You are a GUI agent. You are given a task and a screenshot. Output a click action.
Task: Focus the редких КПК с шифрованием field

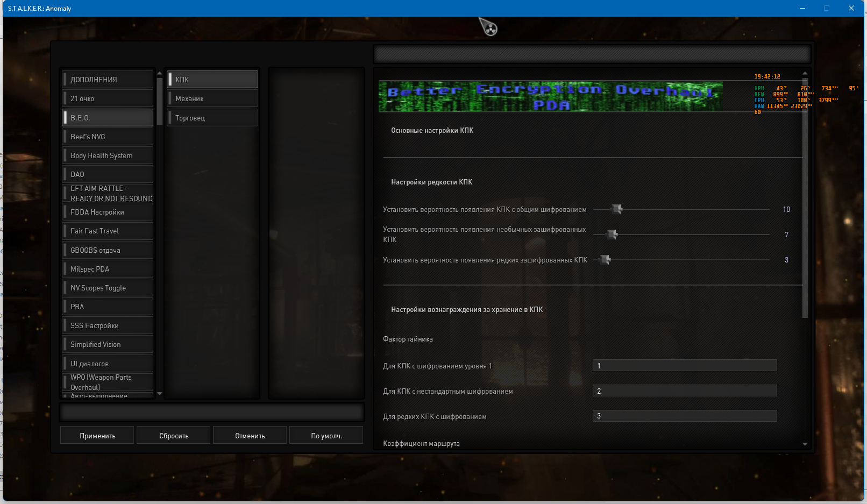685,416
